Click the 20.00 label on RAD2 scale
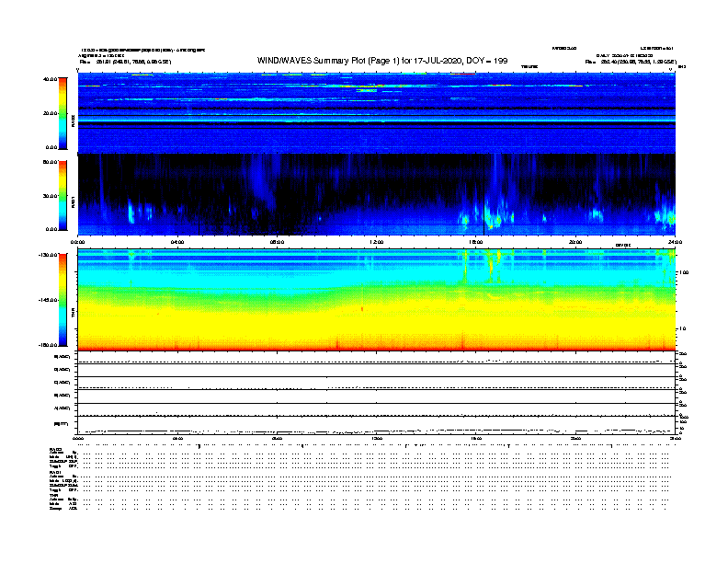This screenshot has height=563, width=728. [50, 113]
